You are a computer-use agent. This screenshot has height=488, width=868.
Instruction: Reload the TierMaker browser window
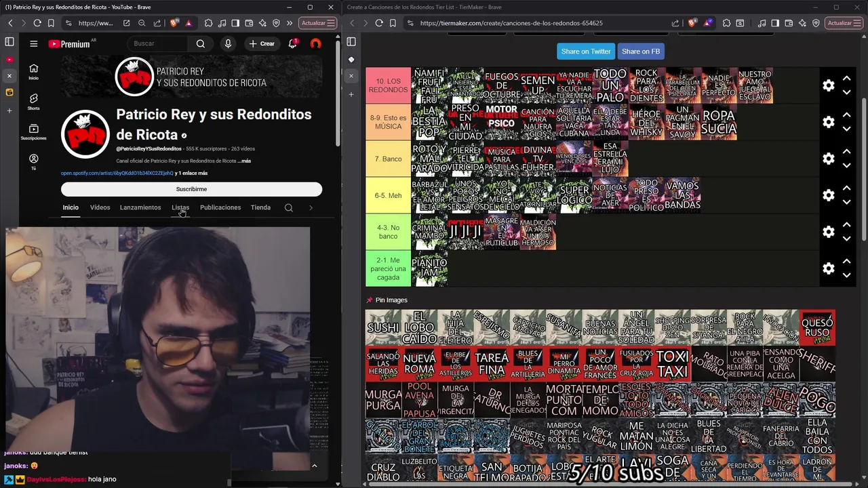point(379,23)
